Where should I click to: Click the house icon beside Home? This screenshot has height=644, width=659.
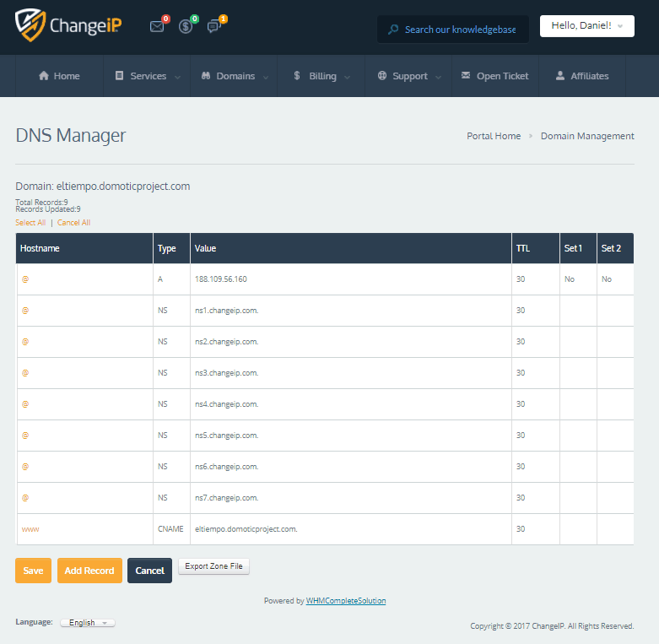[x=44, y=76]
